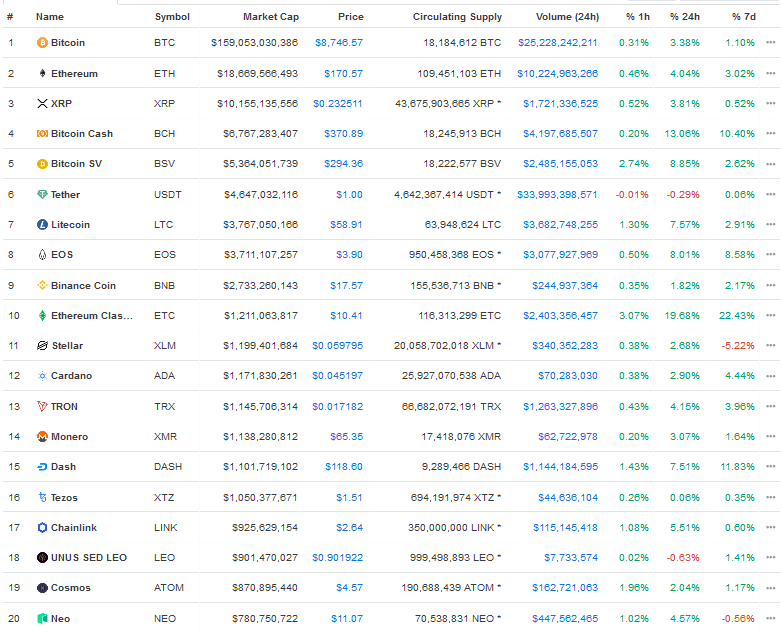Open the more-options dots for Bitcoin row
Image resolution: width=781 pixels, height=632 pixels.
pyautogui.click(x=771, y=43)
